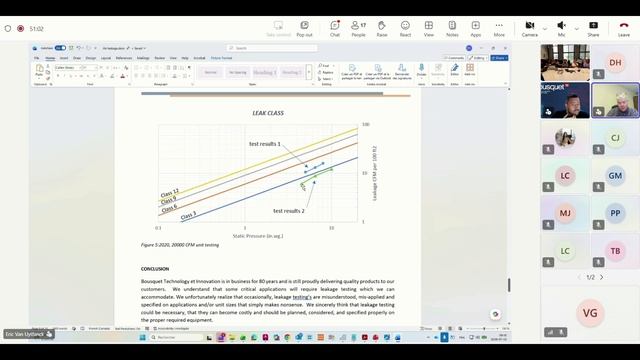Viewport: 640px width, 360px height.
Task: Toggle show paragraph marks
Action: point(189,67)
